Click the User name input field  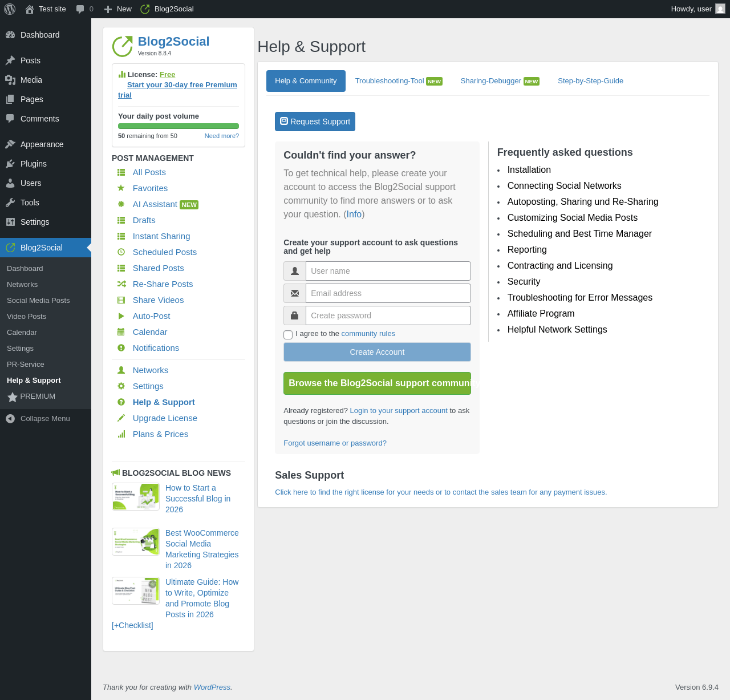tap(388, 271)
